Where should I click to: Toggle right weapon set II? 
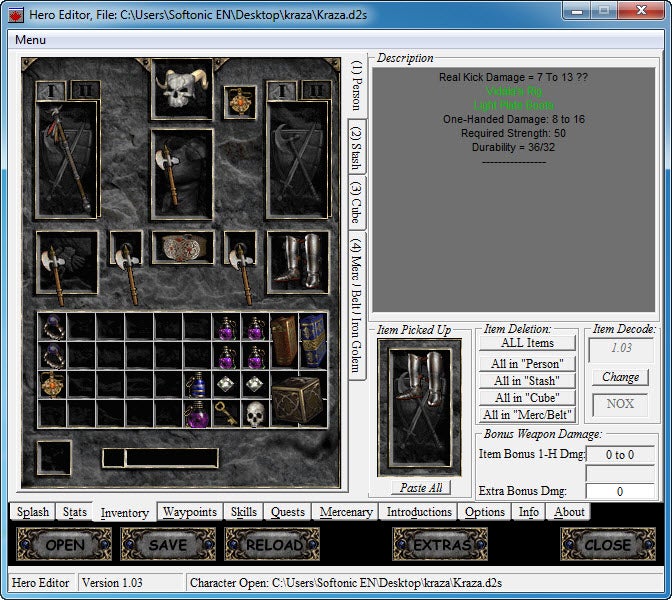click(x=316, y=90)
